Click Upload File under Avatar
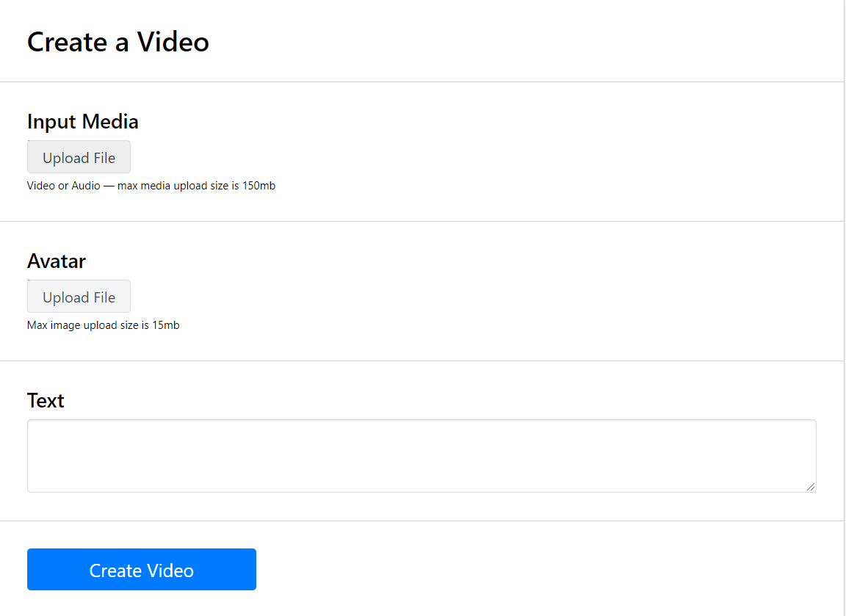This screenshot has height=616, width=846. (x=79, y=297)
